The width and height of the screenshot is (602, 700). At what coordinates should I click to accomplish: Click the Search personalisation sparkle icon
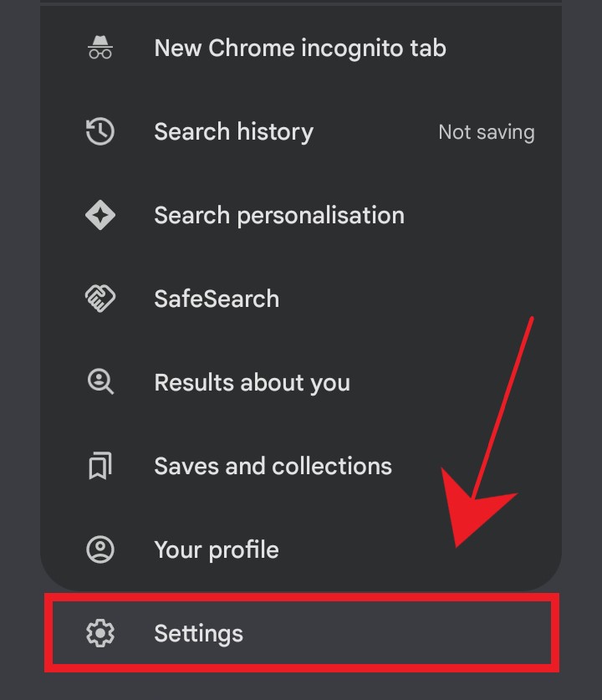[100, 215]
